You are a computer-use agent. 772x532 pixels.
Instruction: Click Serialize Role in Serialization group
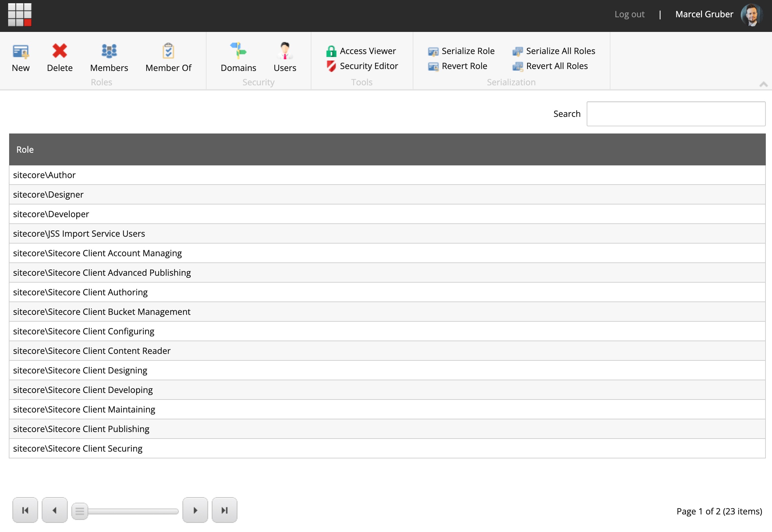point(461,51)
